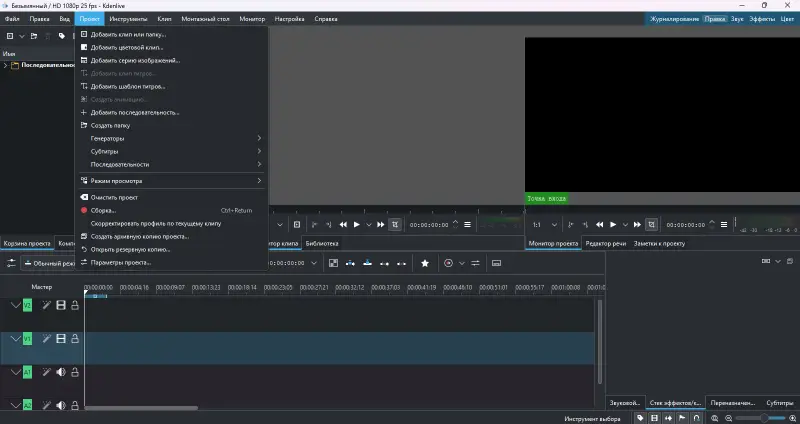Click 'Создать папку' menu entry
The image size is (800, 424).
point(171,126)
